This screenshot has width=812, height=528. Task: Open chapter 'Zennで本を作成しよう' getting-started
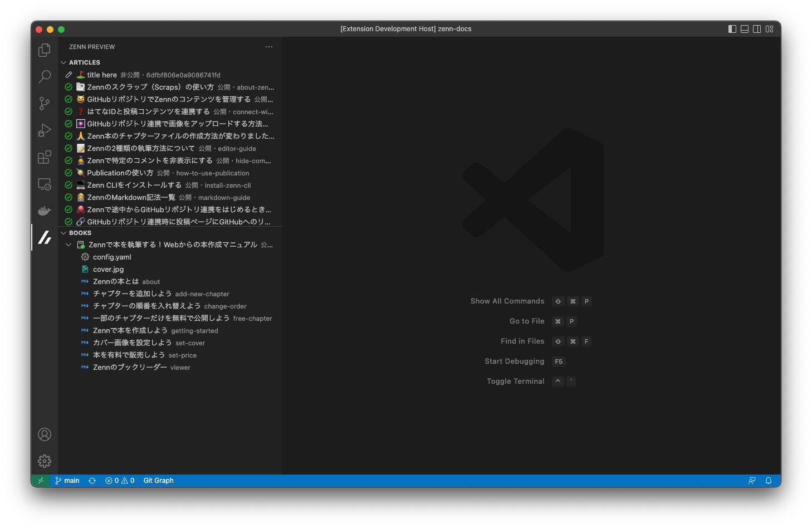point(170,330)
